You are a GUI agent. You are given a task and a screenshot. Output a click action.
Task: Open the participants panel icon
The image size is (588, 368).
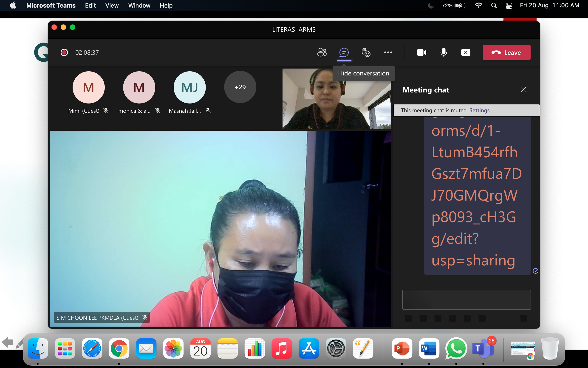tap(322, 52)
